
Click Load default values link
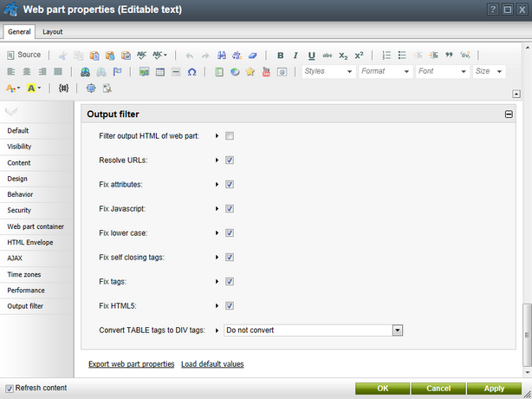[212, 364]
